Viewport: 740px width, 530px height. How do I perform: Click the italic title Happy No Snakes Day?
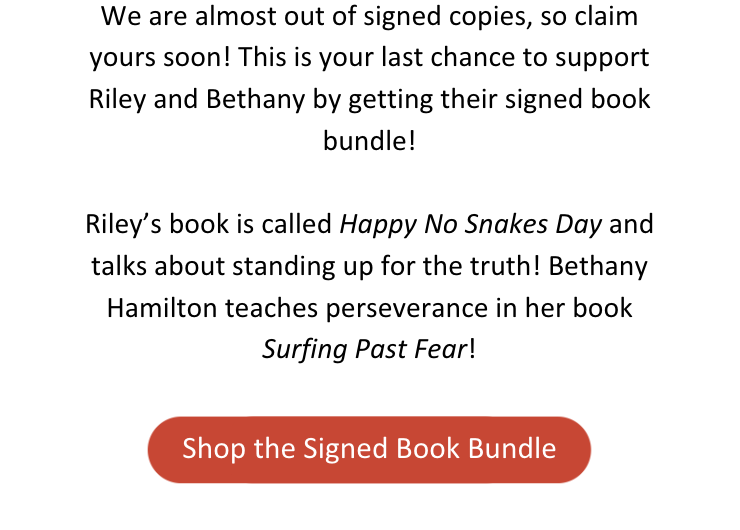tap(471, 223)
